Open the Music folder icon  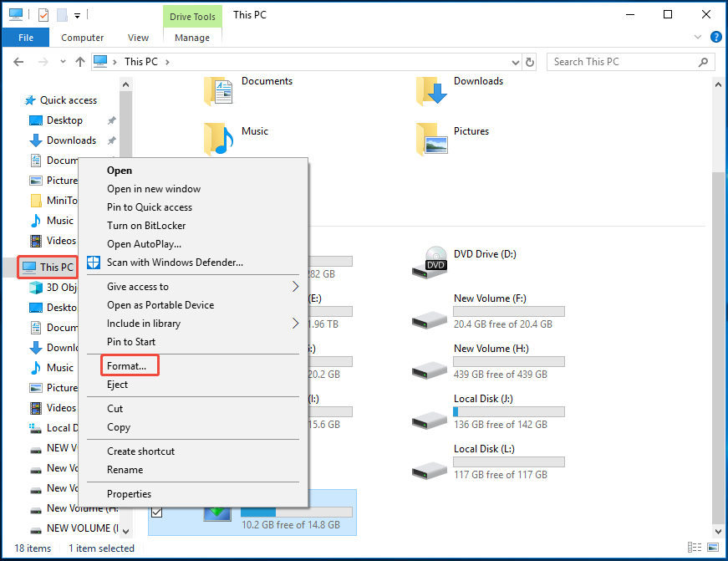[x=218, y=139]
